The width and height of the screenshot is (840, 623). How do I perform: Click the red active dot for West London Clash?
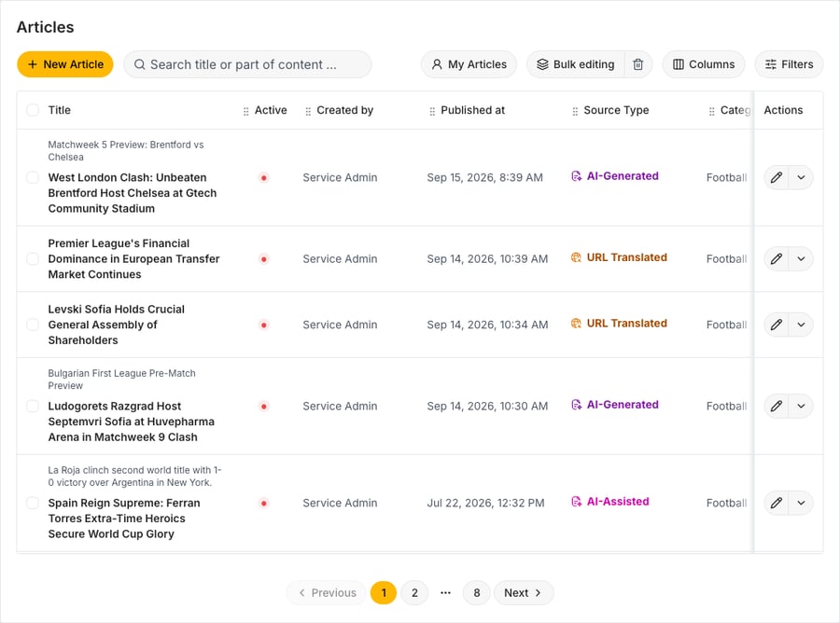pos(263,178)
